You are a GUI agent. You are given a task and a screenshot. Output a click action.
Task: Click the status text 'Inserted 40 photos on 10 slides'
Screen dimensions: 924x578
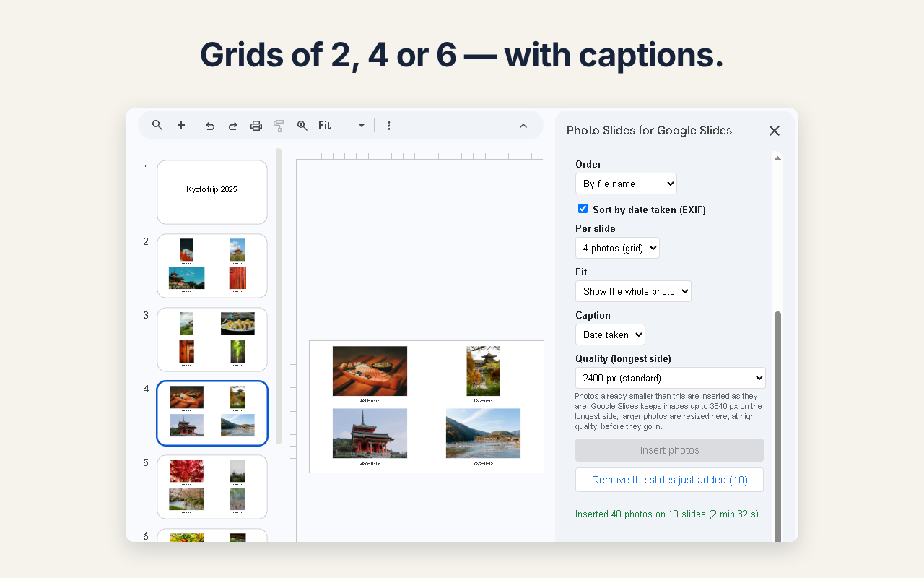click(x=668, y=514)
